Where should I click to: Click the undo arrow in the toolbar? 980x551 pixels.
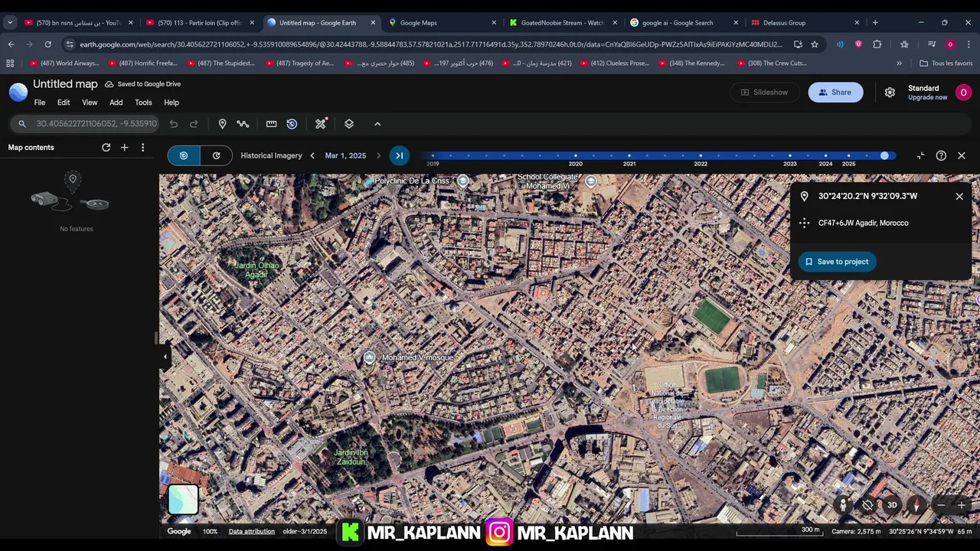coord(174,124)
